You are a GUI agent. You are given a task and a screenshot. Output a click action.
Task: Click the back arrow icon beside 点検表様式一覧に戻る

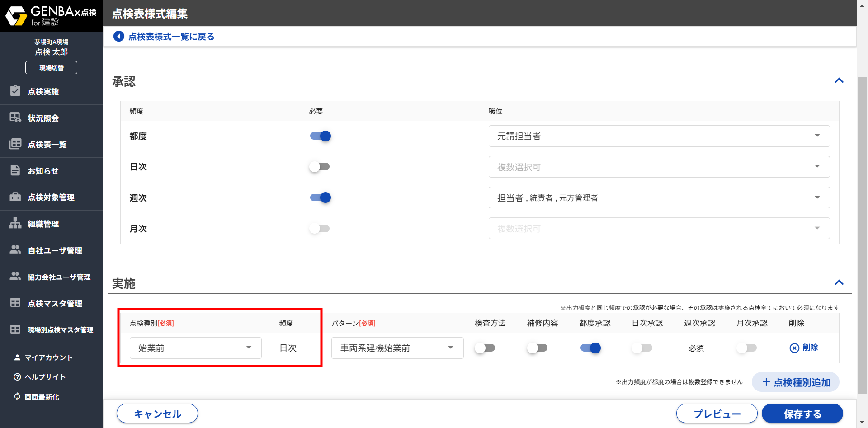click(x=118, y=37)
